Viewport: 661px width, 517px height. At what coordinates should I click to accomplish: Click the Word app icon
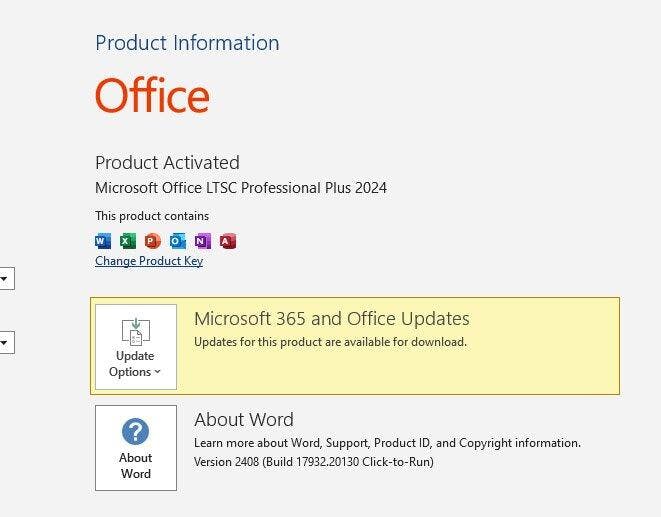[103, 241]
